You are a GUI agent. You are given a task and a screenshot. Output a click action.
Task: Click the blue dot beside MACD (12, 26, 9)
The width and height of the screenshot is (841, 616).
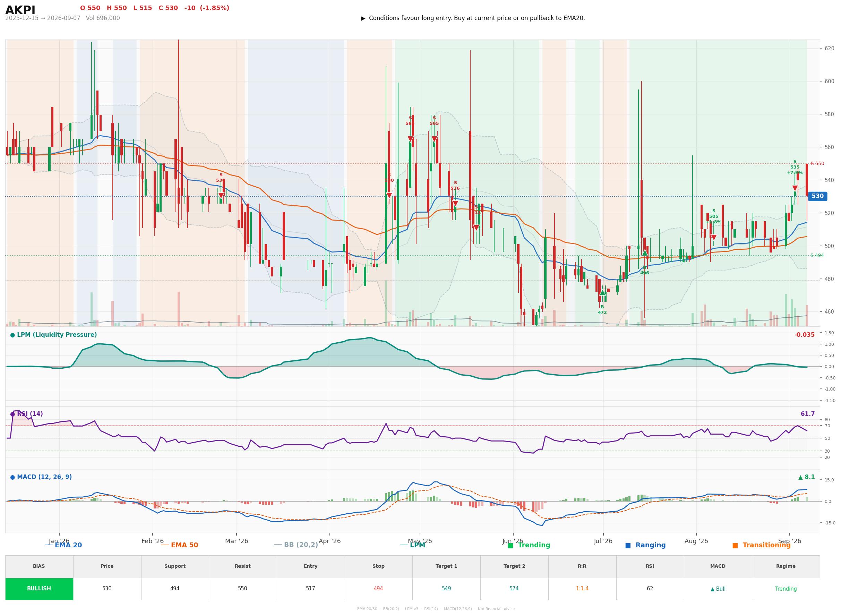12,477
